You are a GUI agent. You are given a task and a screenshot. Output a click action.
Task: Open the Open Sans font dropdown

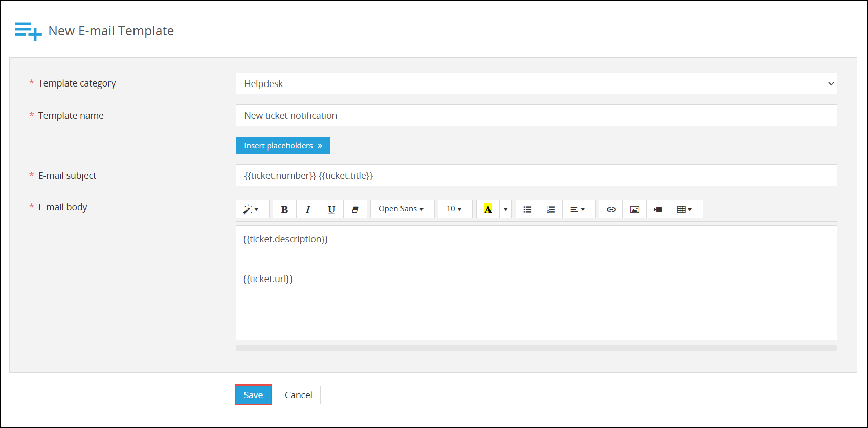coord(403,209)
